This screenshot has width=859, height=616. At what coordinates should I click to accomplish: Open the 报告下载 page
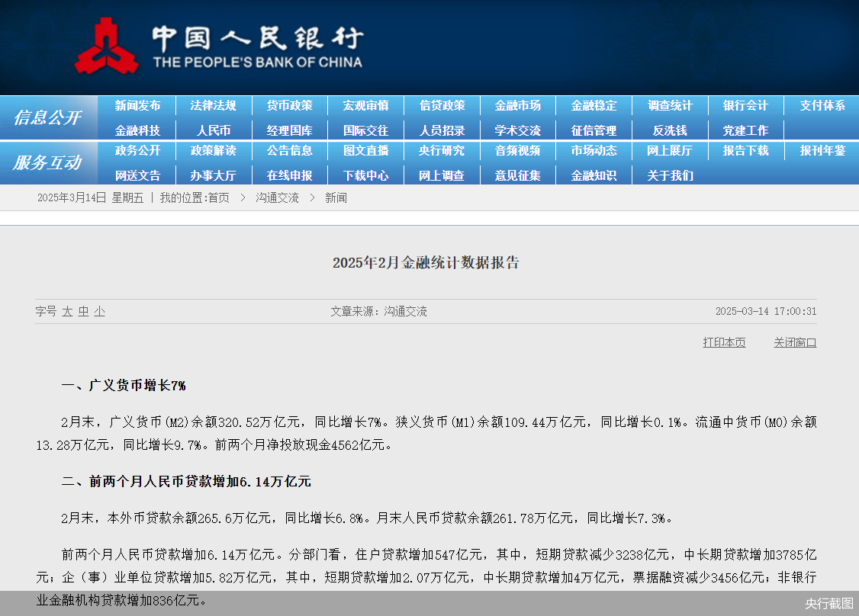pyautogui.click(x=745, y=151)
